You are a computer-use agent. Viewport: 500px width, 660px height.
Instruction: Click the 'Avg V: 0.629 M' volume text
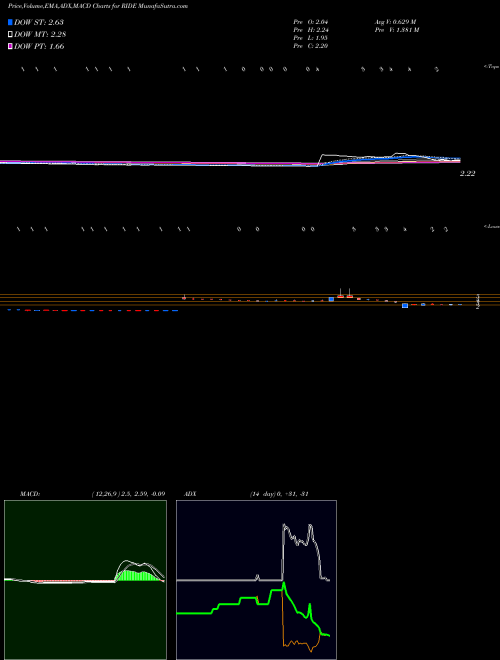[396, 22]
